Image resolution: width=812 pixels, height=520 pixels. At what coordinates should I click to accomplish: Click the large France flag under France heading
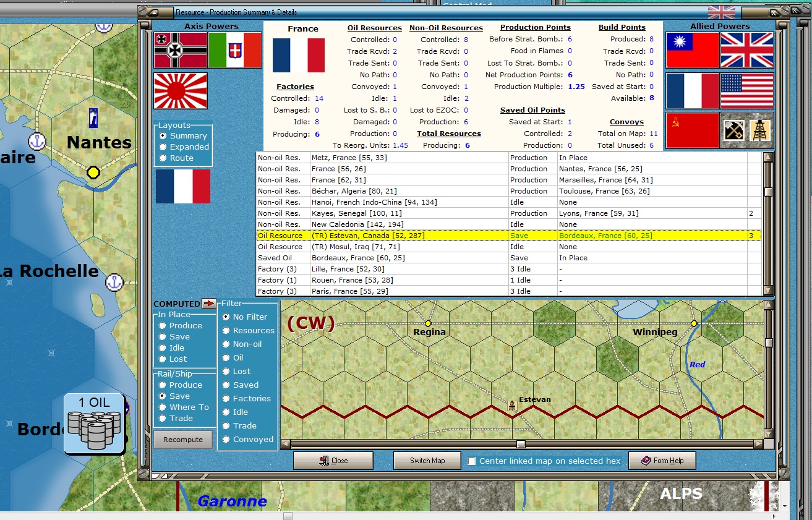tap(299, 55)
